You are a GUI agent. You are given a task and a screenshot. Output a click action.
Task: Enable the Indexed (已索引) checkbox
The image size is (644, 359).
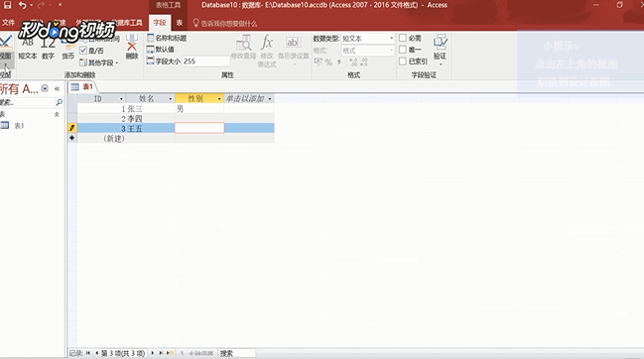pos(403,61)
